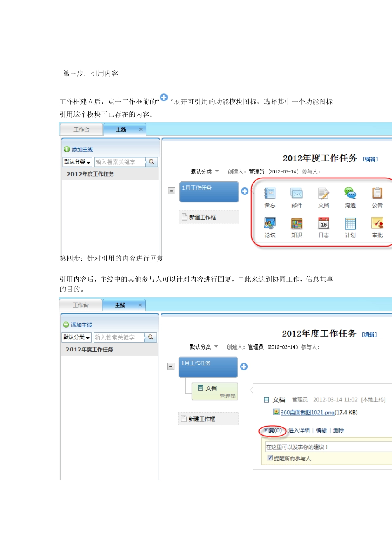Image resolution: width=392 pixels, height=555 pixels.
Task: Select the 沟通 chat module icon
Action: [350, 193]
